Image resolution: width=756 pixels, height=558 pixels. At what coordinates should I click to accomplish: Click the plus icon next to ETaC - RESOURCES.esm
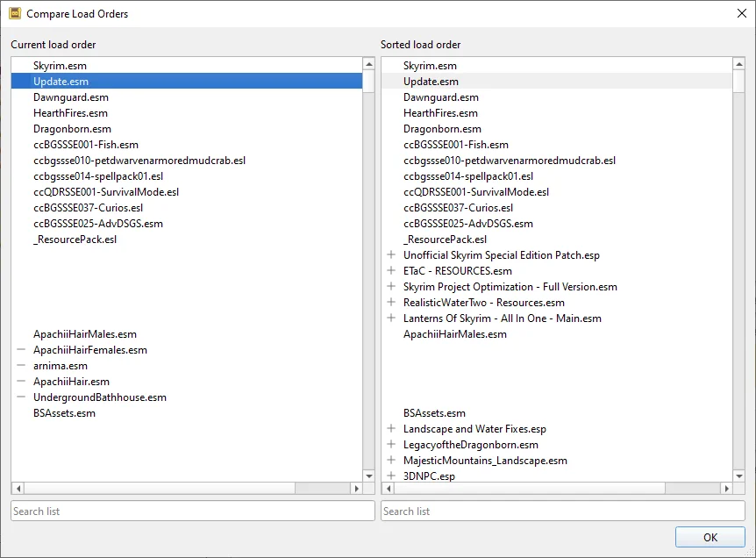(x=391, y=270)
